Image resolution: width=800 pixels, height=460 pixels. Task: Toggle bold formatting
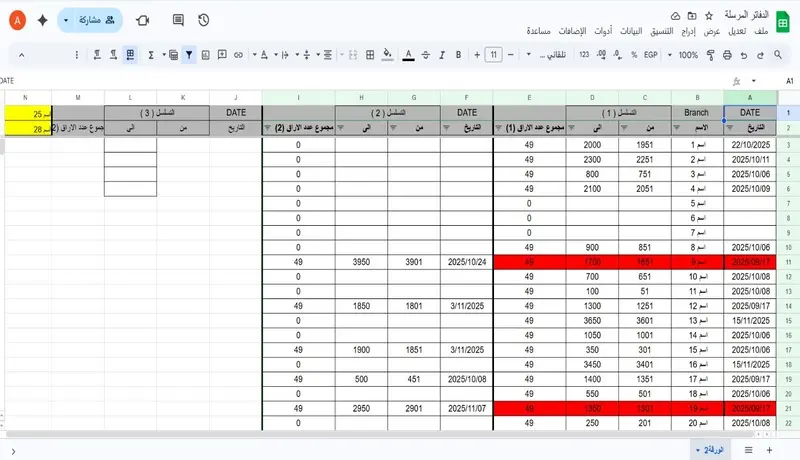458,55
